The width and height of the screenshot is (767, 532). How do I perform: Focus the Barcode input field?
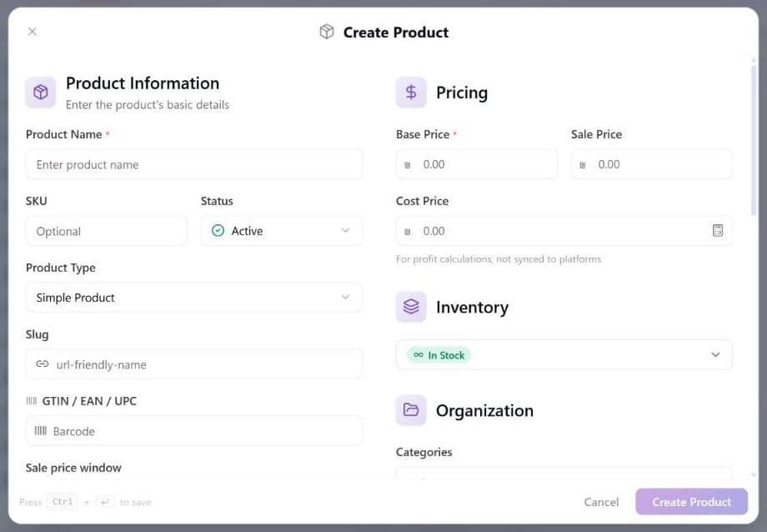pyautogui.click(x=194, y=430)
